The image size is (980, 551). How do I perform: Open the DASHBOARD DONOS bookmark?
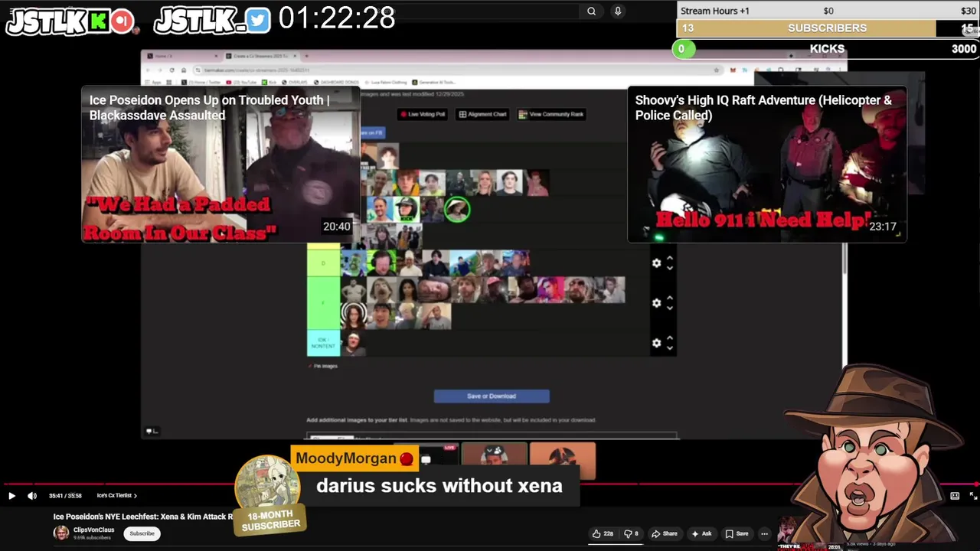pos(336,82)
